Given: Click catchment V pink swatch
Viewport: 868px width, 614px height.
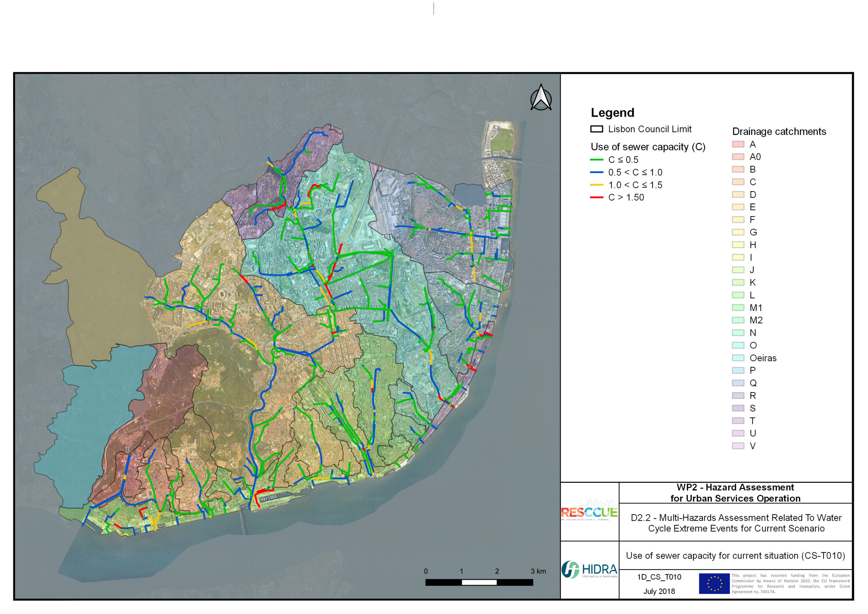Looking at the screenshot, I should pos(738,446).
